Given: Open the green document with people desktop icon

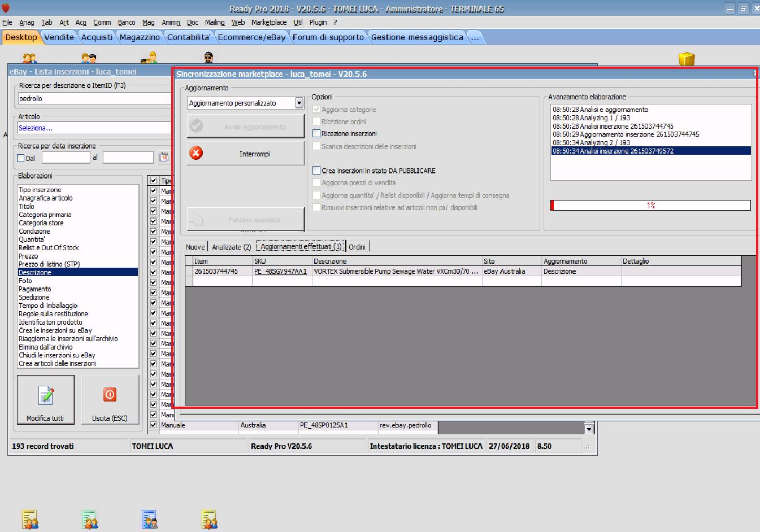Looking at the screenshot, I should tap(90, 519).
